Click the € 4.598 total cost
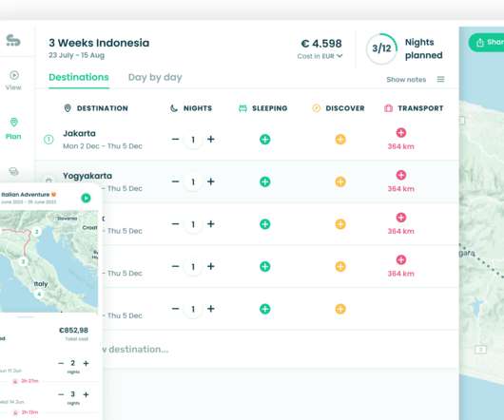504x420 pixels. point(321,44)
